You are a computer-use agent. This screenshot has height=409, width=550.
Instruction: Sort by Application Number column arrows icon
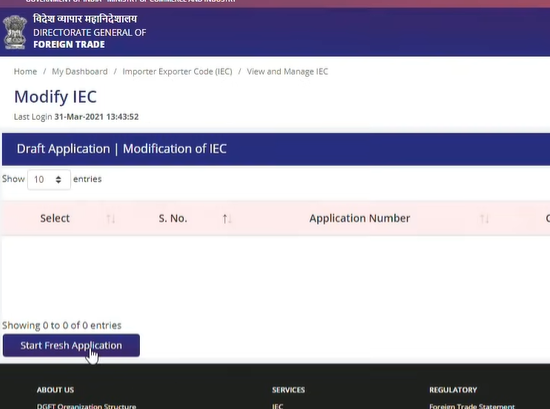(x=484, y=219)
